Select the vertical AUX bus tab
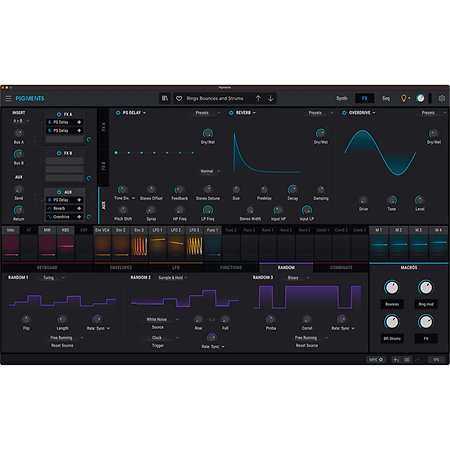Screen dimensions: 450x450 [x=103, y=205]
